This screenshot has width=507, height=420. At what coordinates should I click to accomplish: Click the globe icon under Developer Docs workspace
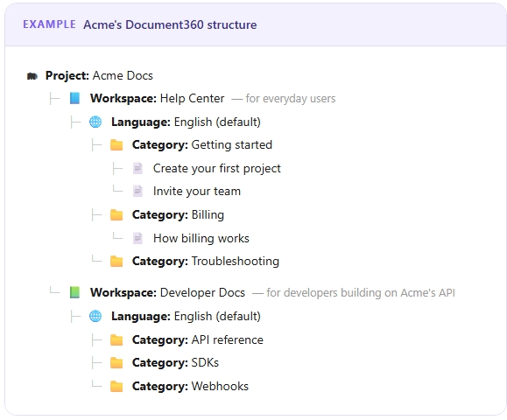[x=95, y=316]
